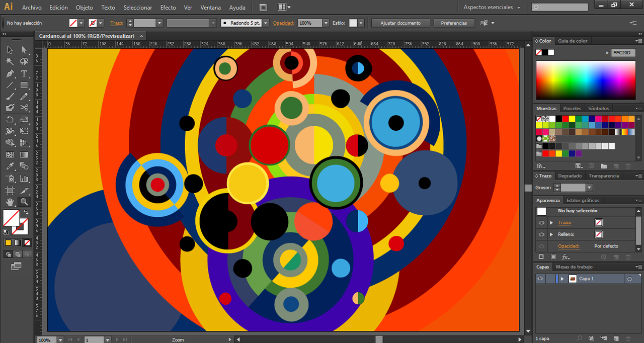Screen dimensions: 644x343
Task: Toggle visibility of Relleno in Apariencia
Action: pyautogui.click(x=541, y=234)
